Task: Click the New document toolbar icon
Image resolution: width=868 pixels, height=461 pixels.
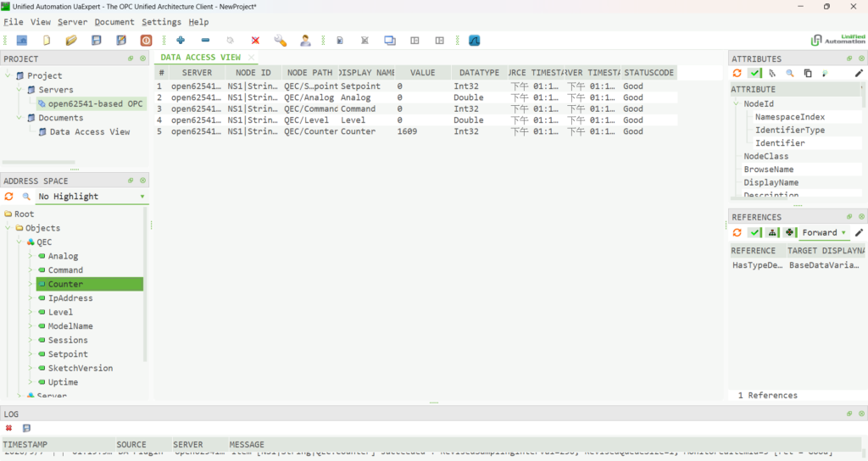Action: 47,41
